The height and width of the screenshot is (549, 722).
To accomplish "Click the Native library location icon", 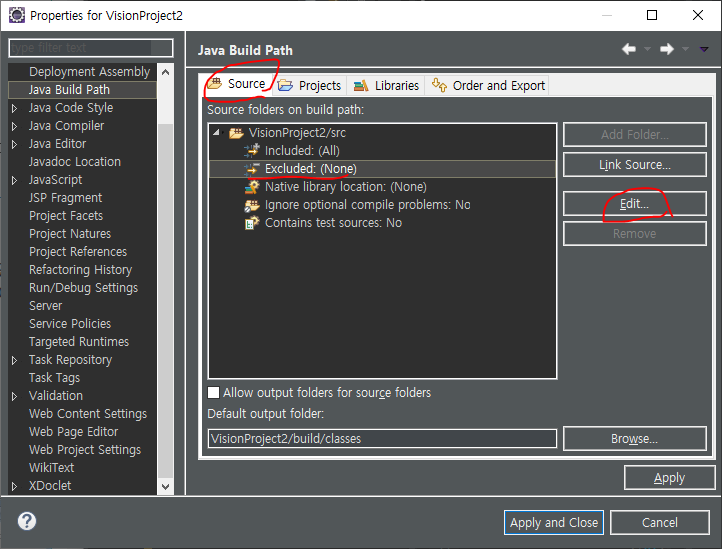I will point(252,187).
